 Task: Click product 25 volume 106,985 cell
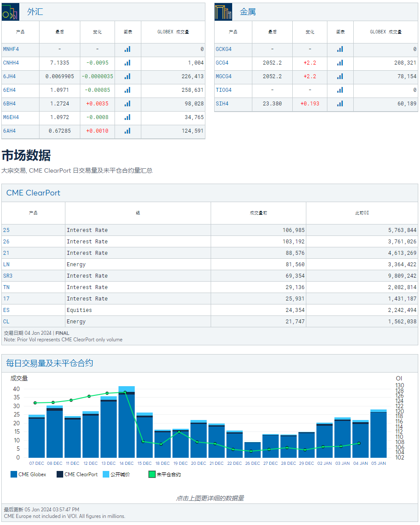click(x=258, y=230)
